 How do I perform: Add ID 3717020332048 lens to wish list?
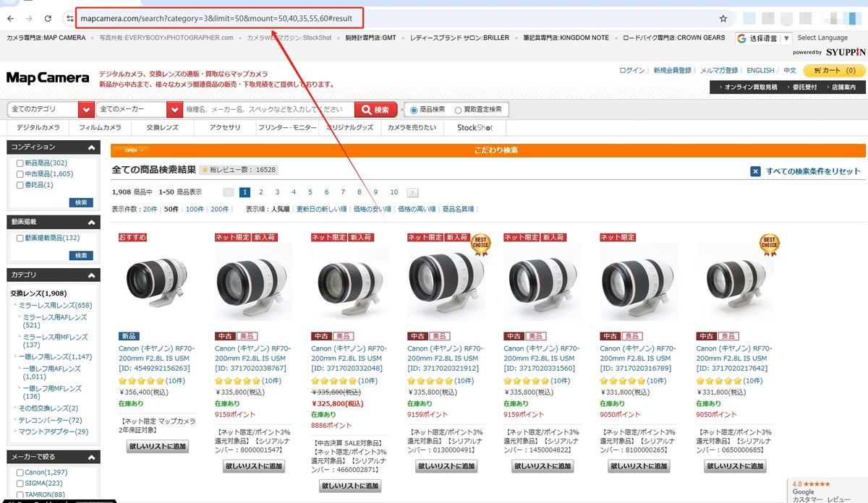click(350, 486)
